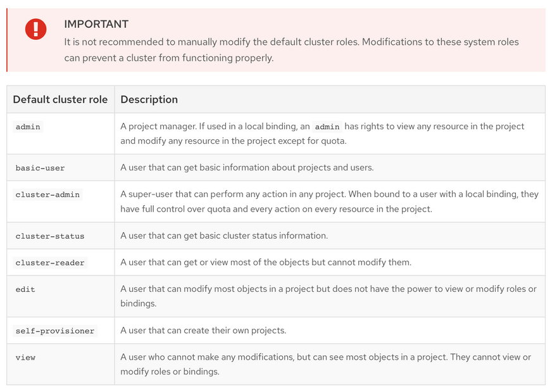Select the 'view' role code label
The height and width of the screenshot is (392, 557).
point(25,357)
